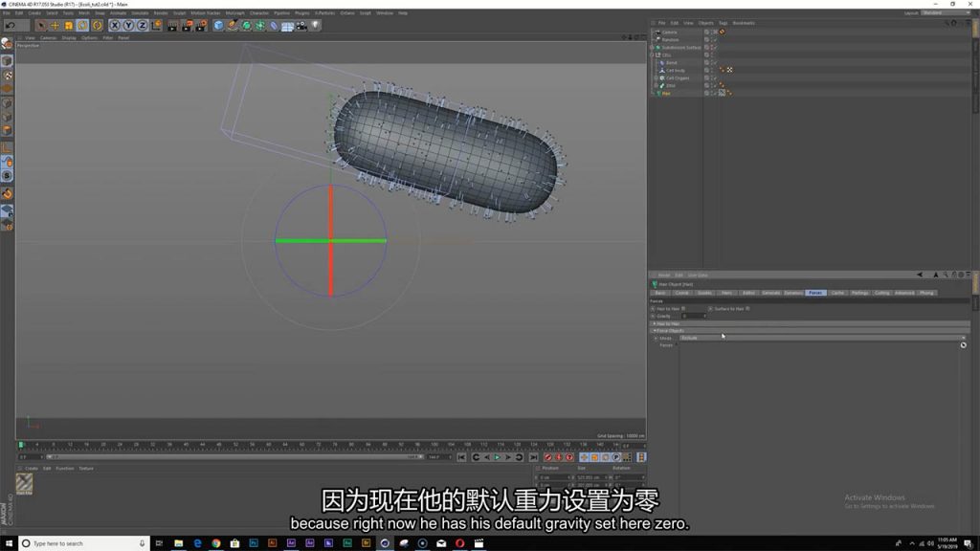Open Object Manager Tags menu
980x551 pixels.
point(724,23)
